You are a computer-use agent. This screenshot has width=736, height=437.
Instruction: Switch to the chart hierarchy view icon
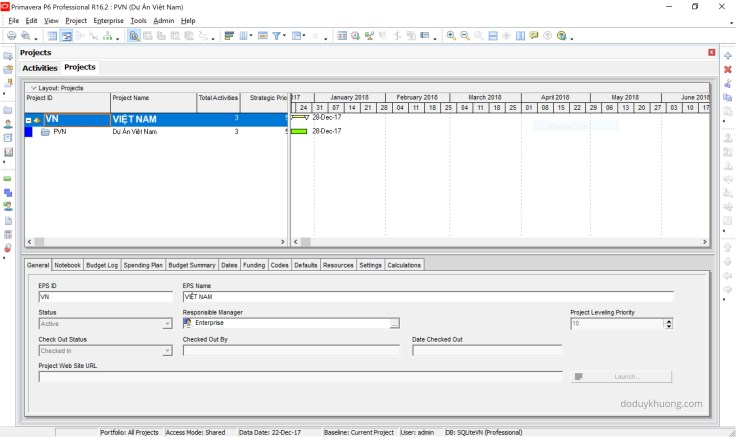pos(107,36)
